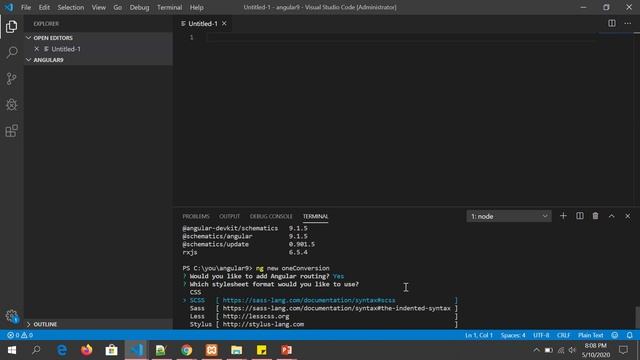Close the Untitled-1 editor tab
640x360 pixels.
[224, 24]
